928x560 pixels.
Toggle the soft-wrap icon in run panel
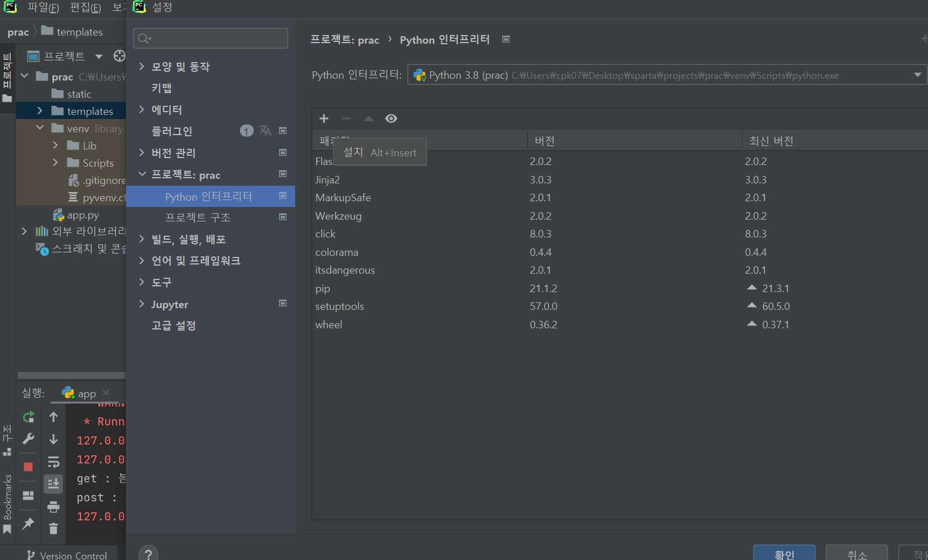[x=54, y=462]
